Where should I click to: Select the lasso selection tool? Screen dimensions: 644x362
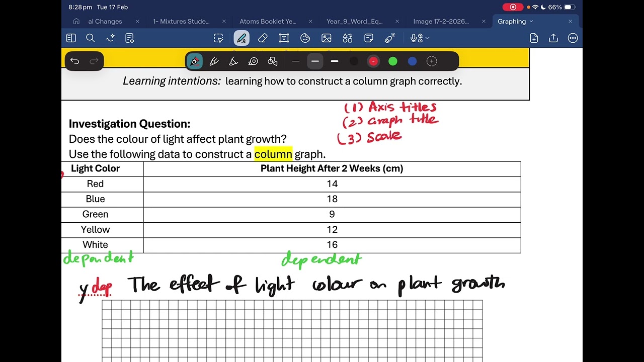(218, 38)
